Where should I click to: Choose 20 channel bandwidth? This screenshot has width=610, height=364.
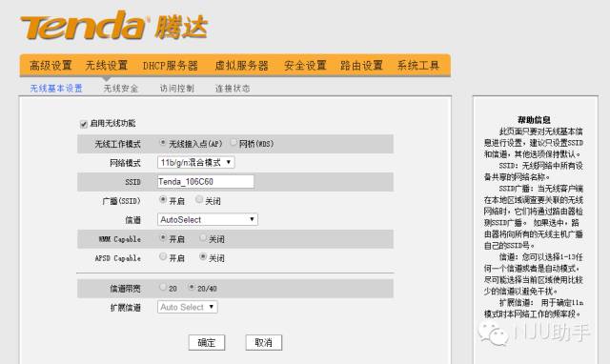coord(163,287)
